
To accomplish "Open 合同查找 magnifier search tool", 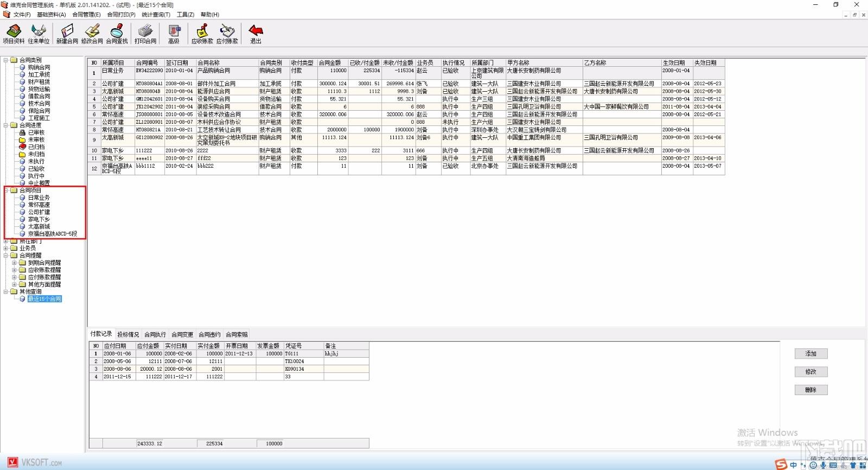I will point(117,34).
